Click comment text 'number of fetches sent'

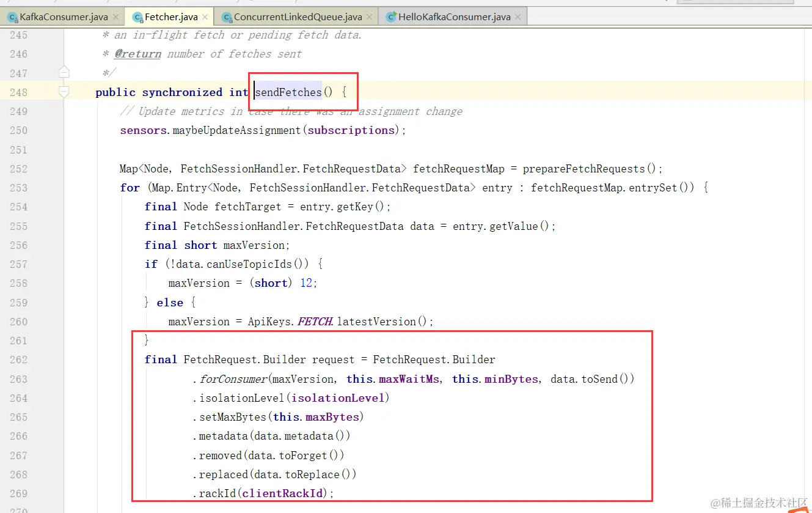pyautogui.click(x=235, y=54)
